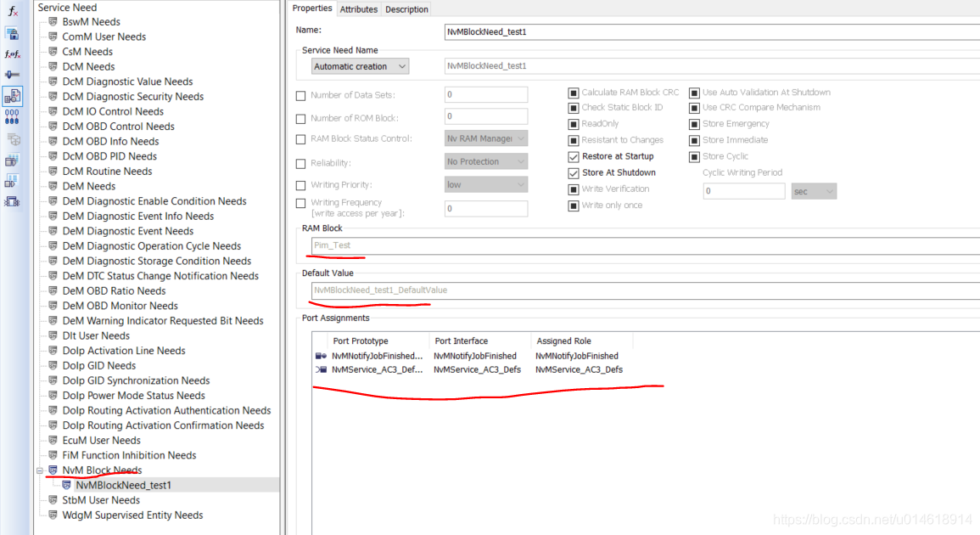980x535 pixels.
Task: Open the sec unit dropdown
Action: coord(813,191)
